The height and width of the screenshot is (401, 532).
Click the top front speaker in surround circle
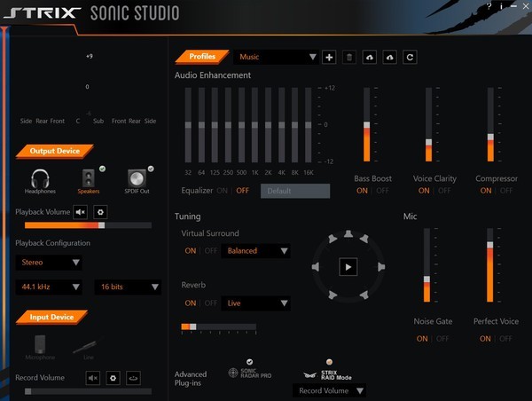(x=348, y=233)
